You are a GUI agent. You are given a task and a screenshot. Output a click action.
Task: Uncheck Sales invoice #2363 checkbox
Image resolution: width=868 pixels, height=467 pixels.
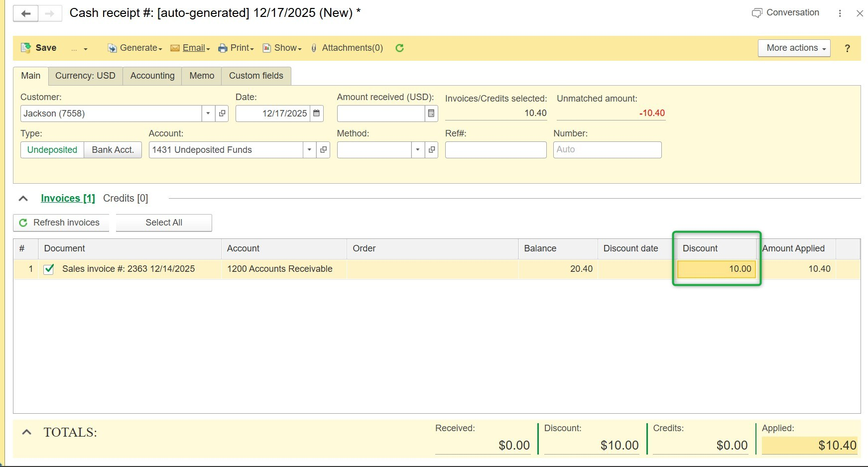pyautogui.click(x=49, y=269)
